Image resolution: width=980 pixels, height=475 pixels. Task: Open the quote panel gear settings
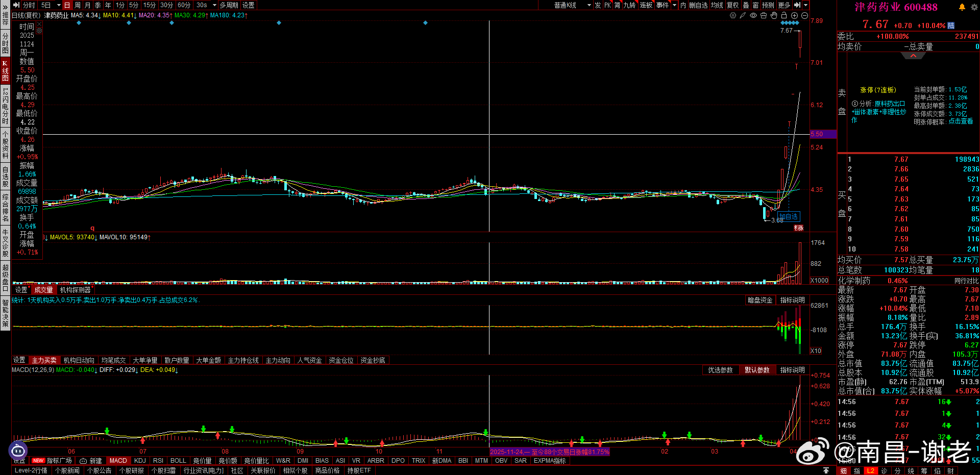pyautogui.click(x=974, y=7)
